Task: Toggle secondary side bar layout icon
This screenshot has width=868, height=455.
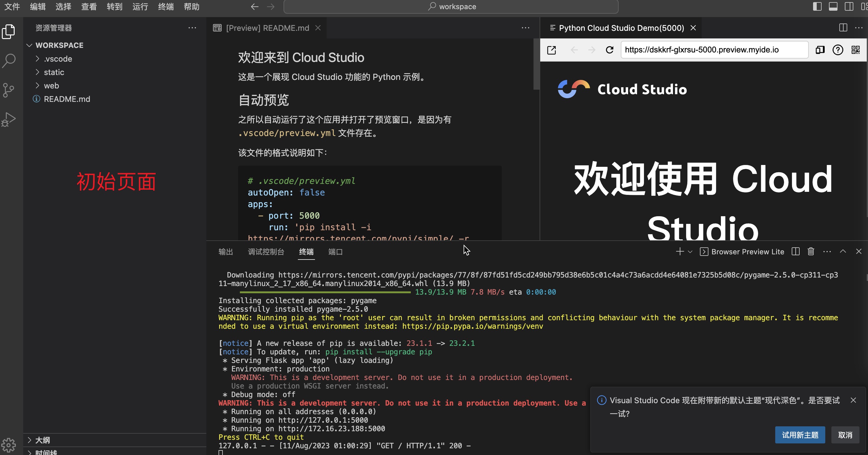Action: pyautogui.click(x=849, y=6)
